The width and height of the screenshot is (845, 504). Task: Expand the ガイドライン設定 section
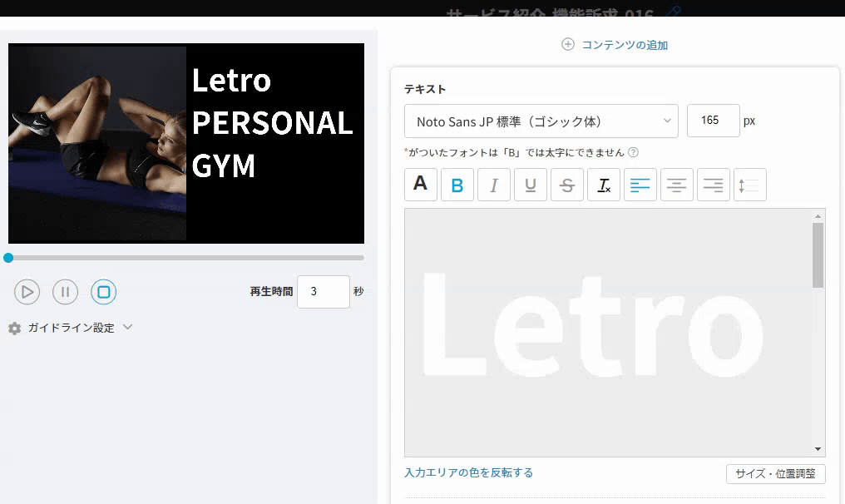click(x=71, y=328)
